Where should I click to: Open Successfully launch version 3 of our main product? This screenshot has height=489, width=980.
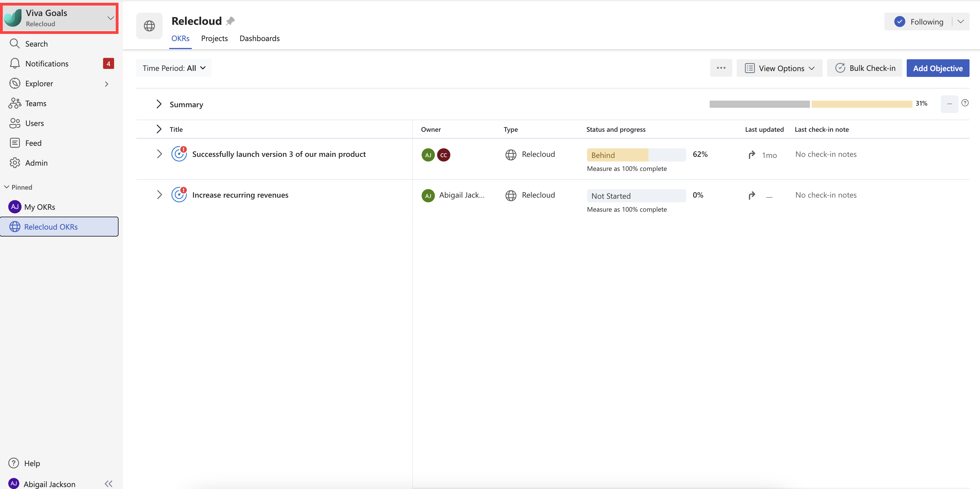click(x=279, y=154)
